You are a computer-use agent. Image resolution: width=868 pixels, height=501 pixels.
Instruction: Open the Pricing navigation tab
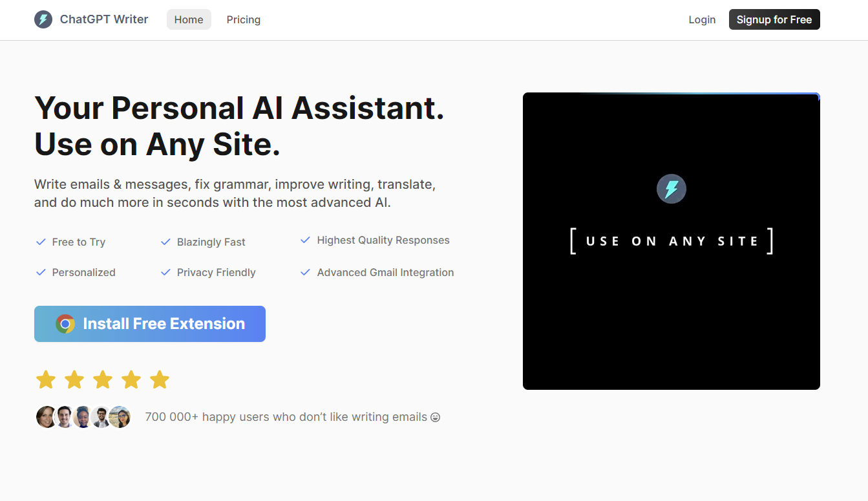(x=244, y=19)
